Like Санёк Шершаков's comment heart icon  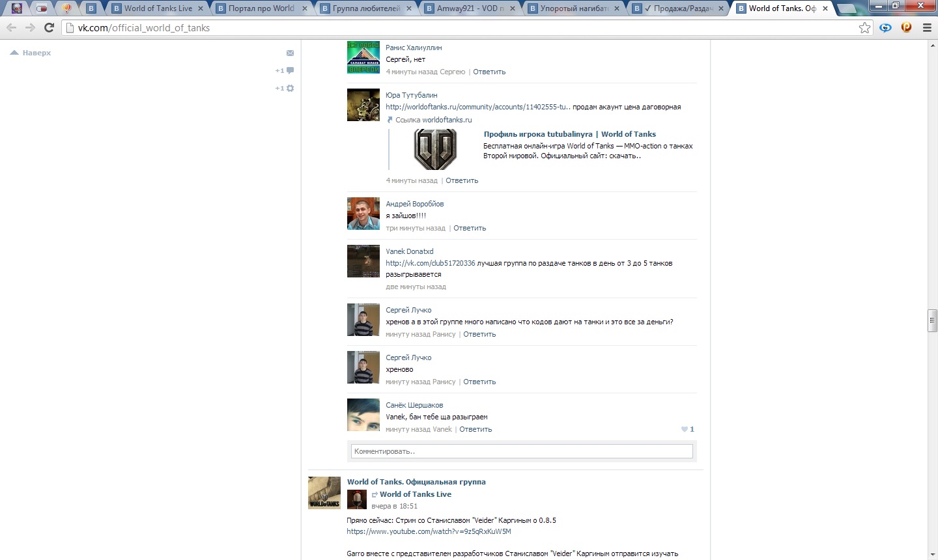click(x=684, y=429)
